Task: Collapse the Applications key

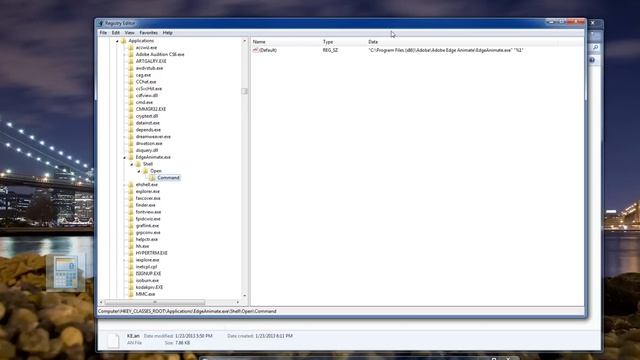Action: [x=117, y=41]
